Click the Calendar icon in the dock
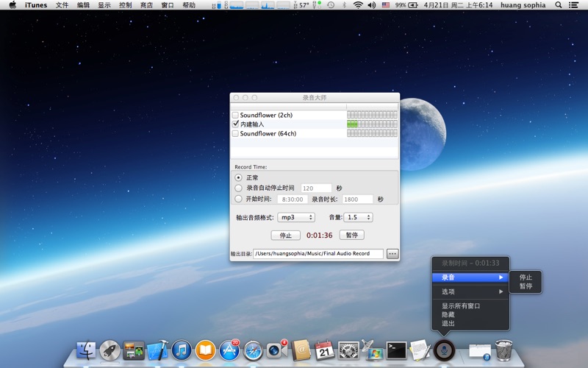Image resolution: width=588 pixels, height=368 pixels. point(325,350)
